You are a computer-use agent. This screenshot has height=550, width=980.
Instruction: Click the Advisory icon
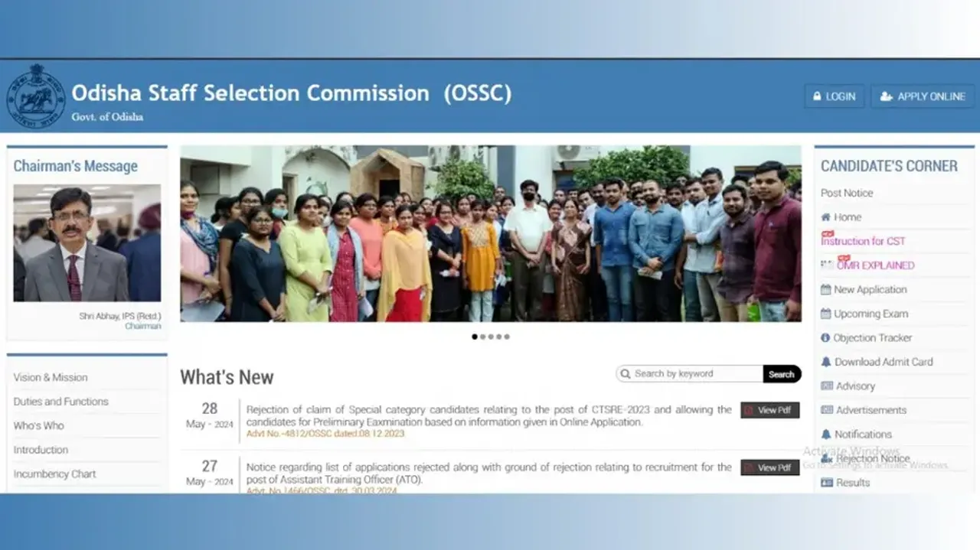[827, 386]
